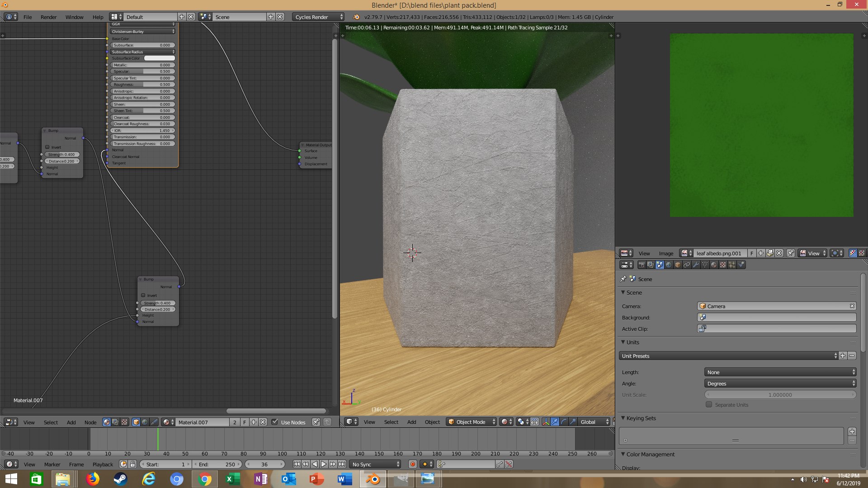Open the Cycles Render engine dropdown
This screenshot has width=868, height=488.
point(319,17)
